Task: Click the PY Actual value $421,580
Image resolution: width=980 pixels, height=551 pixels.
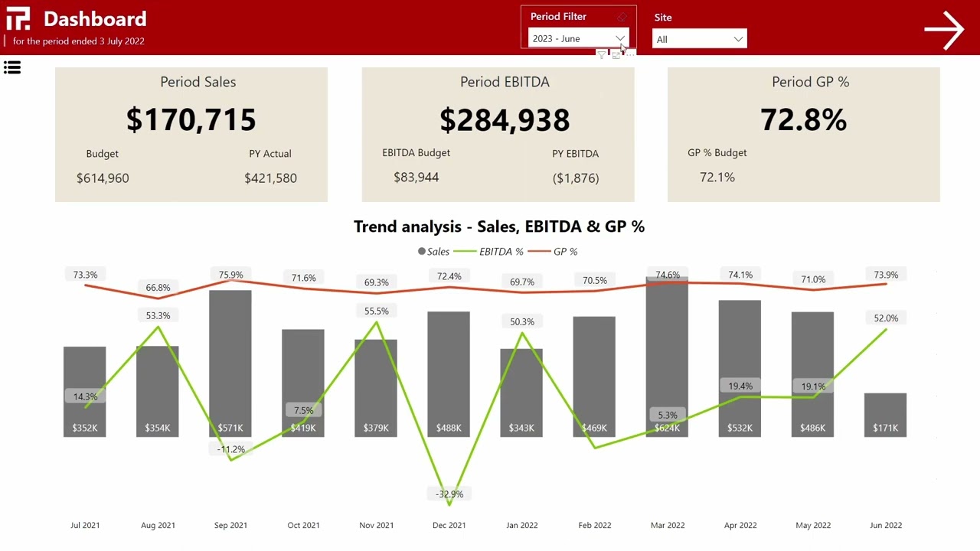Action: 270,178
